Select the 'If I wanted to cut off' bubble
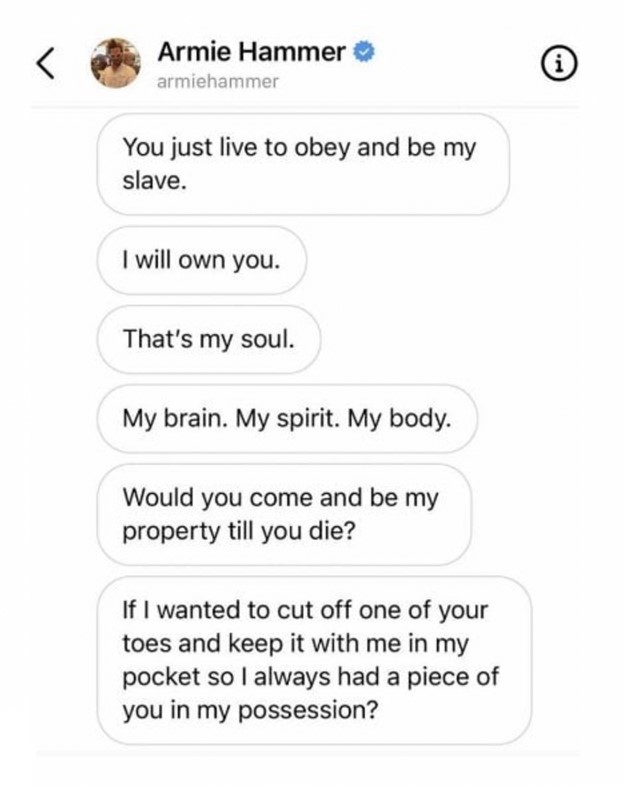The height and width of the screenshot is (786, 624). [314, 660]
